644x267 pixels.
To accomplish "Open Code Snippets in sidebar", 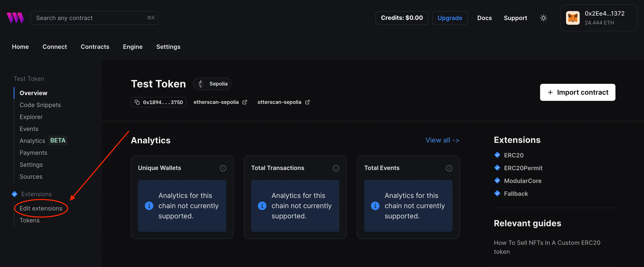I will pyautogui.click(x=40, y=105).
